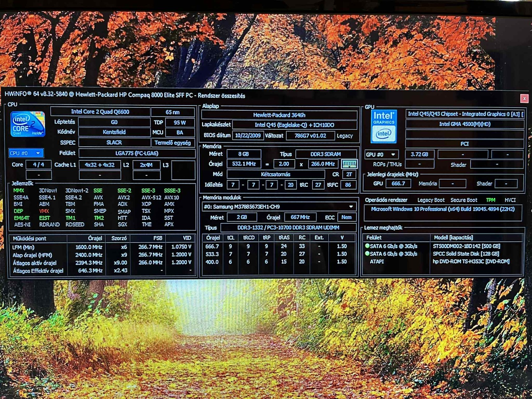The image size is (532, 399).
Task: Click the "4 / 4" core count field
Action: tap(38, 165)
